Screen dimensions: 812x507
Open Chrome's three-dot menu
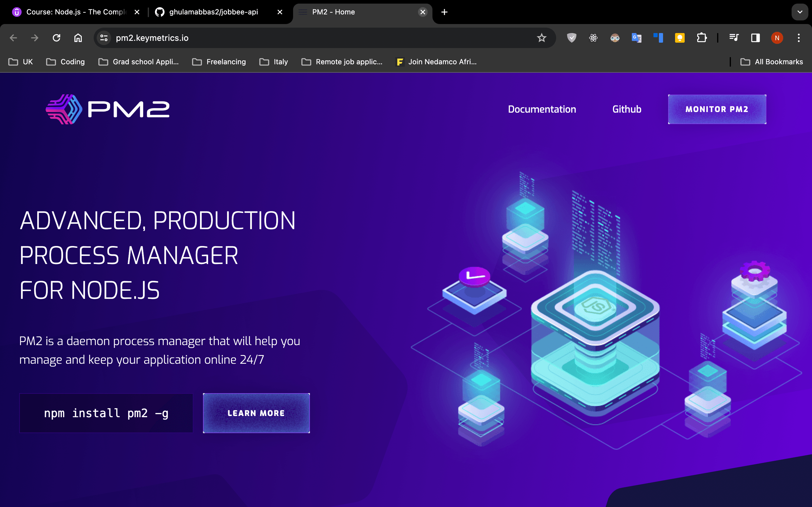[799, 38]
